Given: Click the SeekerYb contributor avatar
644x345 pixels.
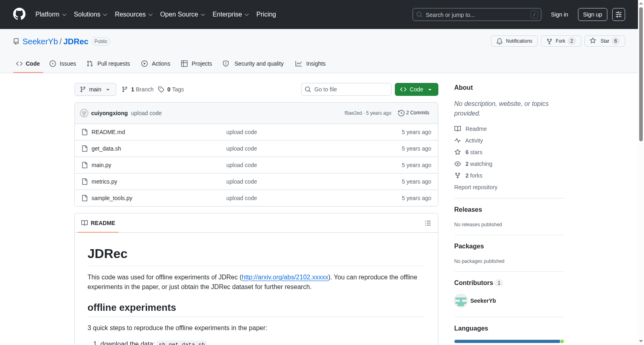Looking at the screenshot, I should click(x=461, y=301).
